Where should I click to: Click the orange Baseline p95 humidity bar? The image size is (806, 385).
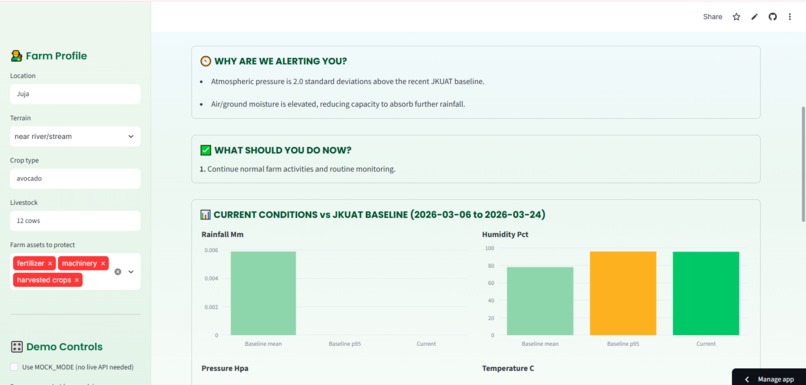623,293
